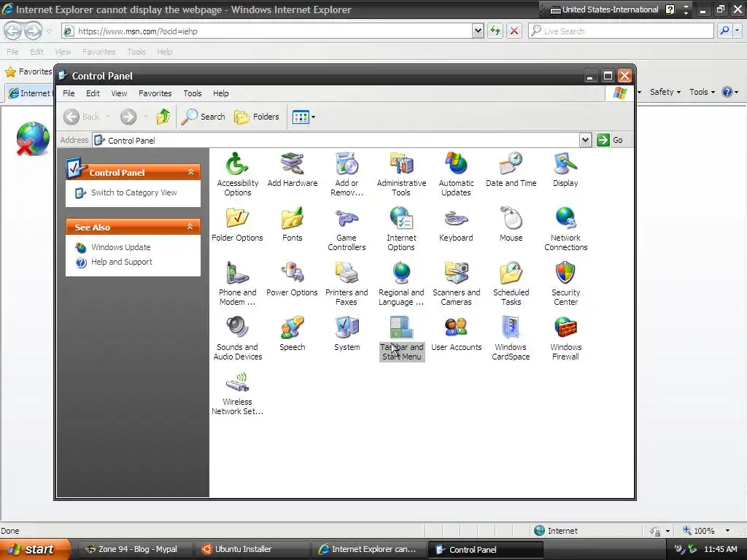The height and width of the screenshot is (560, 747).
Task: Open Regional and Language Options icon
Action: (x=401, y=284)
